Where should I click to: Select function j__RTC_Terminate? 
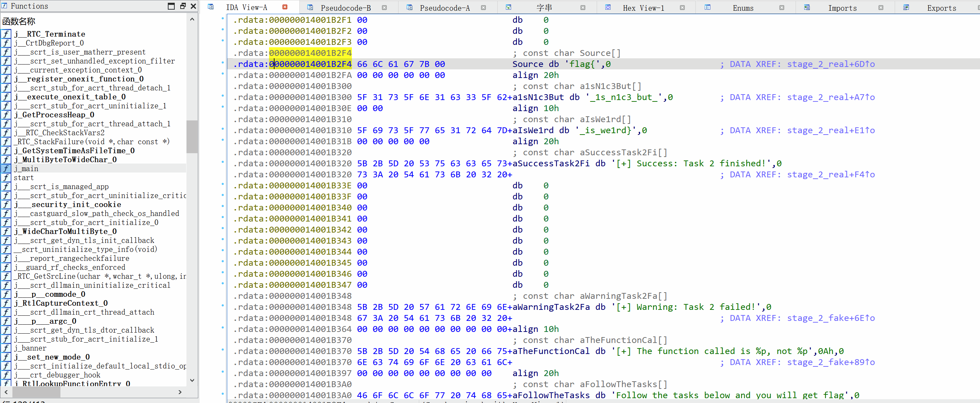pos(50,34)
